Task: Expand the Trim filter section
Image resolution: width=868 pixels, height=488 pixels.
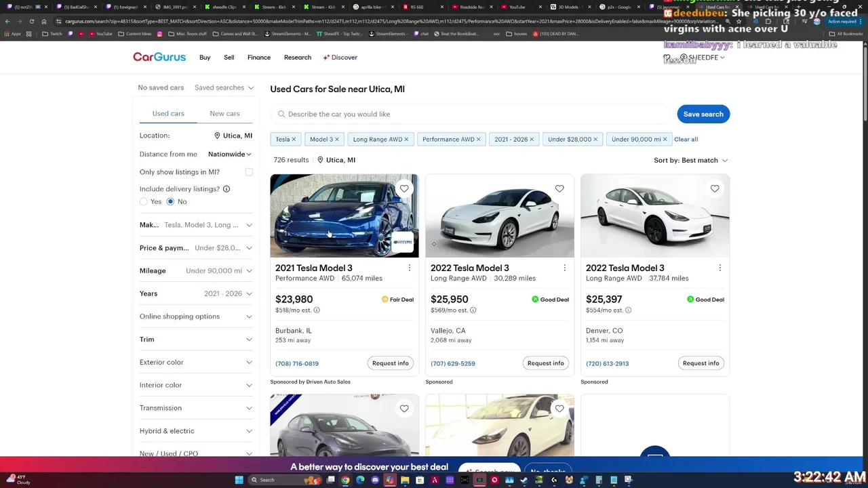Action: point(196,340)
